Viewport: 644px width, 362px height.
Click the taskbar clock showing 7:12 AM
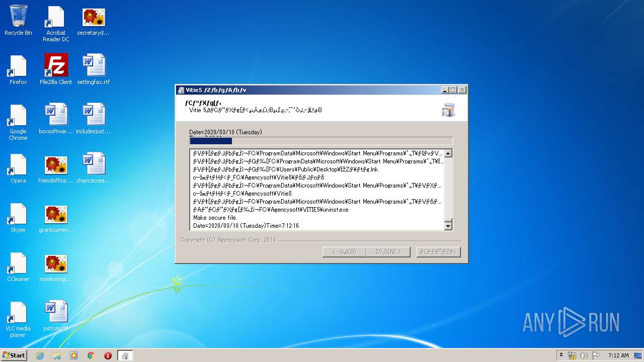618,355
